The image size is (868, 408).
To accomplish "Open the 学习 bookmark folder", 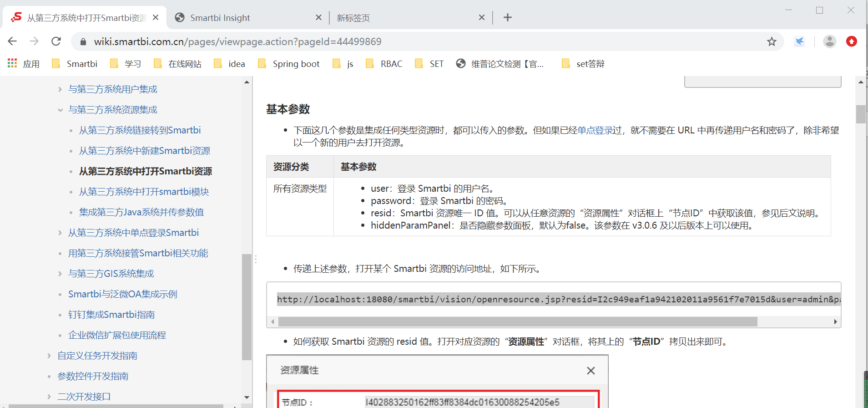I will point(126,64).
